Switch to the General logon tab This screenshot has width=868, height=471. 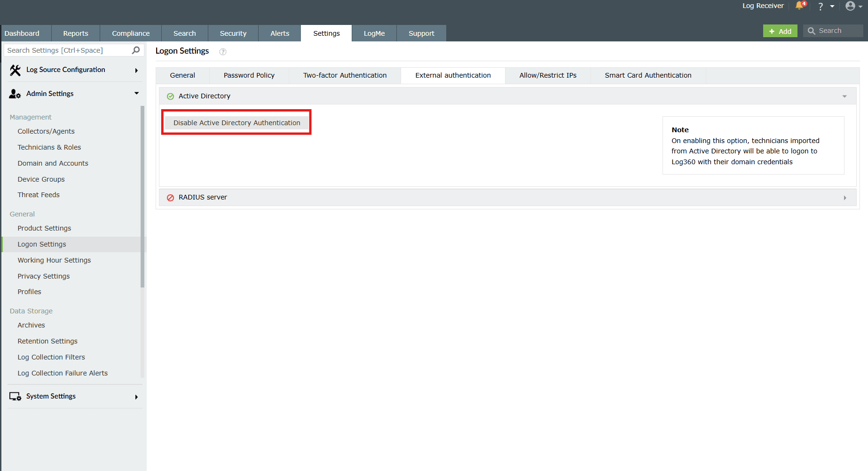(182, 75)
